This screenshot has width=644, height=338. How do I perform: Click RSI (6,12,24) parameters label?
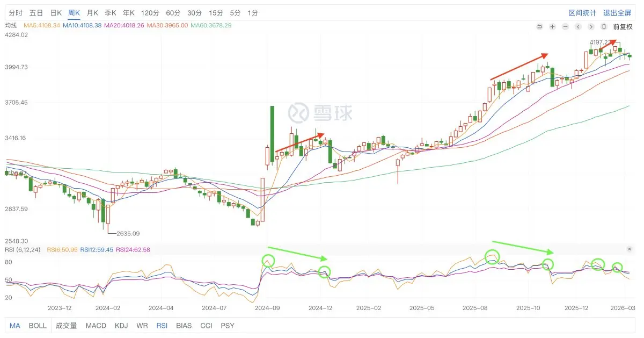[21, 249]
